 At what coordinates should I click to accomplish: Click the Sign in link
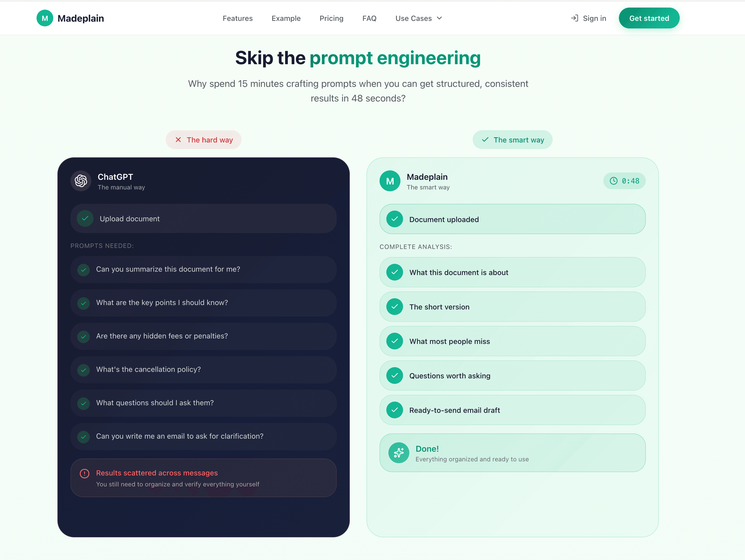(x=594, y=18)
